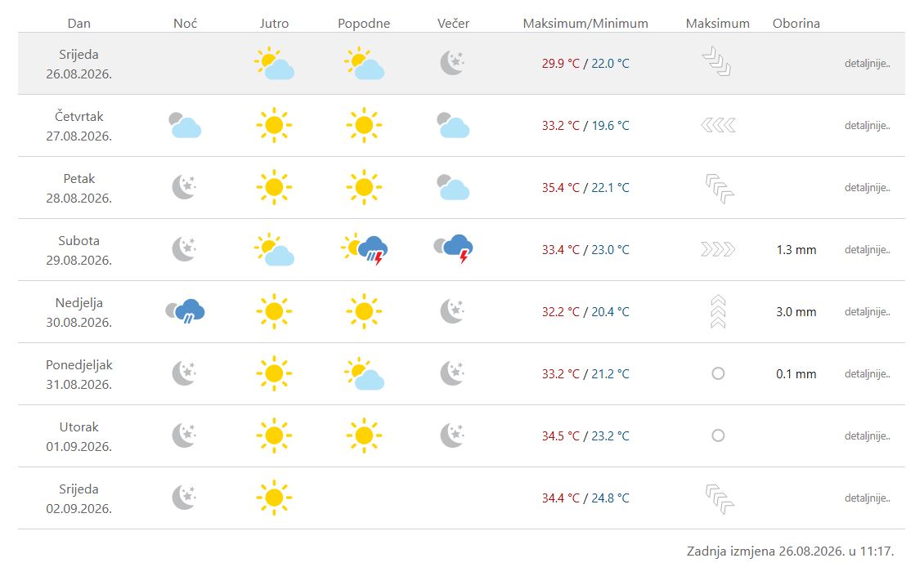The height and width of the screenshot is (567, 924).
Task: Click the cloudy night icon for Četvrtak Noć
Action: pos(185,126)
